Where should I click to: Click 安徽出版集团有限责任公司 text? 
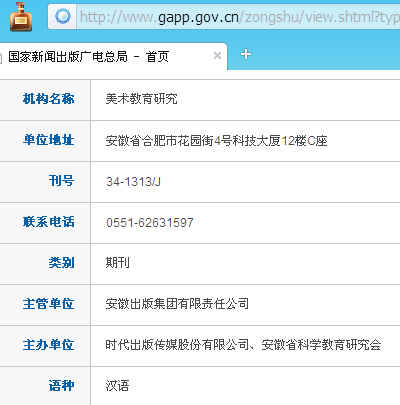pos(177,304)
